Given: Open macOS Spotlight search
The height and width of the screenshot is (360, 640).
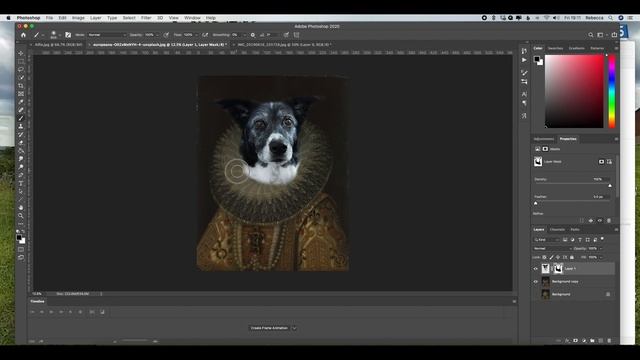Looking at the screenshot, I should coord(611,18).
